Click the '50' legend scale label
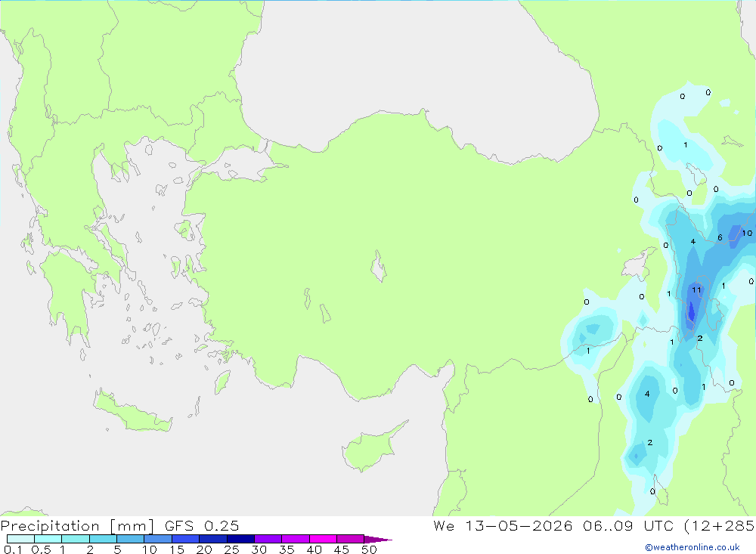 pyautogui.click(x=369, y=549)
